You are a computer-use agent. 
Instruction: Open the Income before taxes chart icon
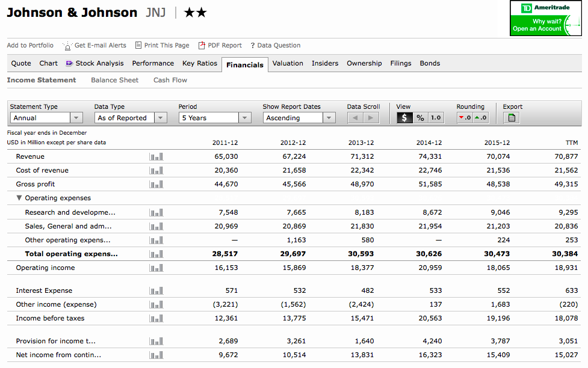coord(156,319)
